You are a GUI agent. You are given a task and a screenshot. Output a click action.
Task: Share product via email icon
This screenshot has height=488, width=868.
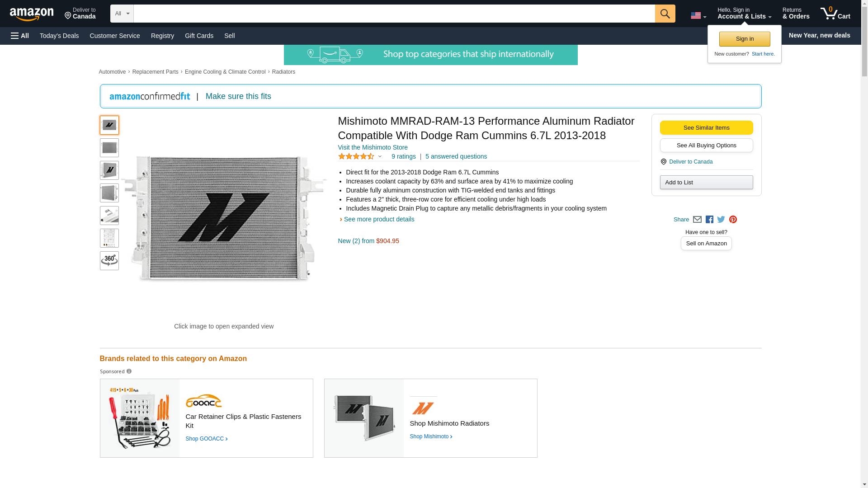697,220
